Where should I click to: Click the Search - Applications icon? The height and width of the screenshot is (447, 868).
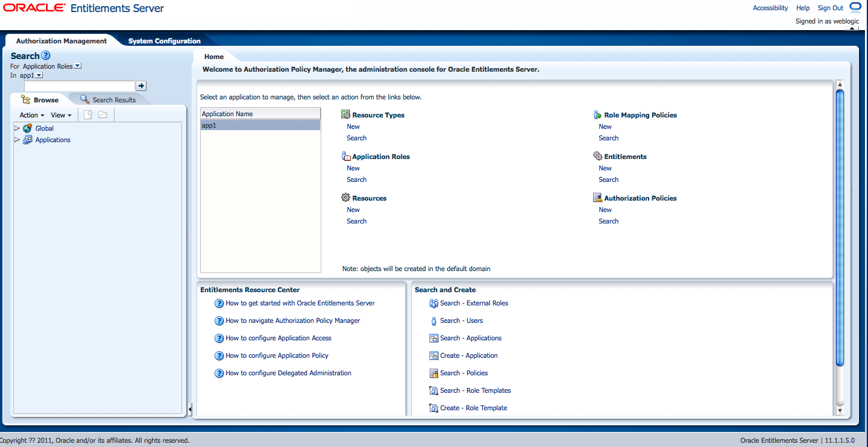point(433,338)
